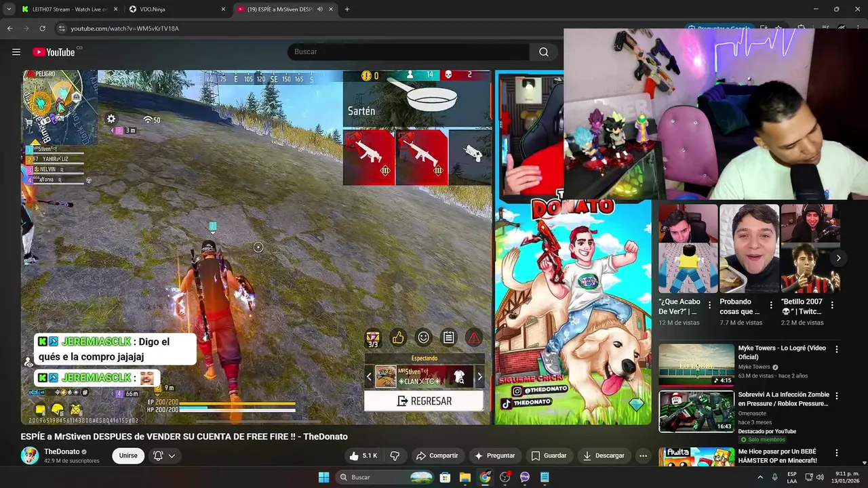Viewport: 868px width, 488px height.
Task: Open the YouTube guide hamburger menu
Action: [16, 52]
